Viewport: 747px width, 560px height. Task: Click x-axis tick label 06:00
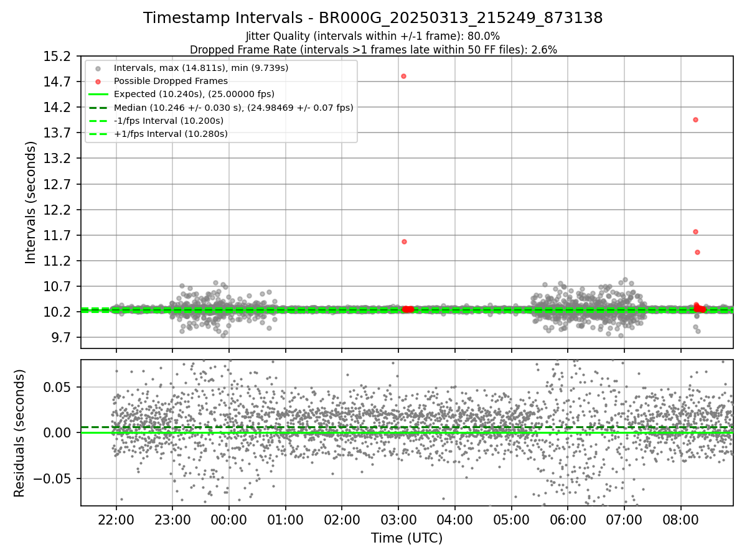pyautogui.click(x=568, y=519)
